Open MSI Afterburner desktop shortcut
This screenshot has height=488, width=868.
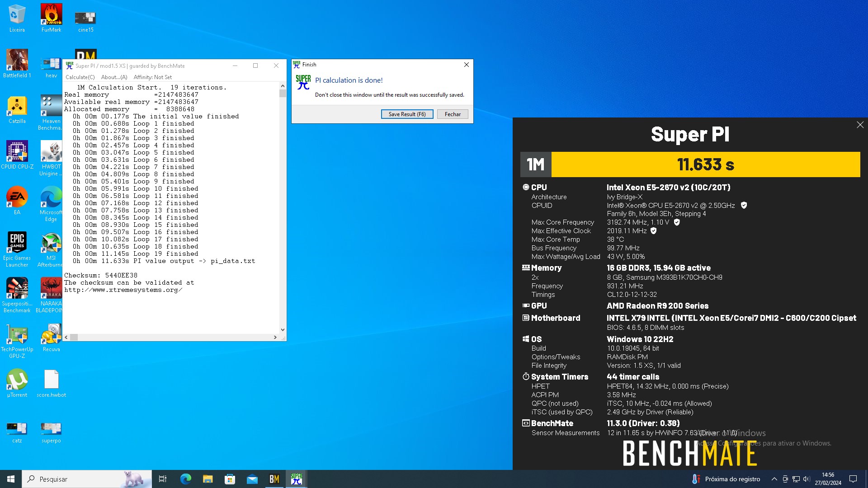click(51, 249)
